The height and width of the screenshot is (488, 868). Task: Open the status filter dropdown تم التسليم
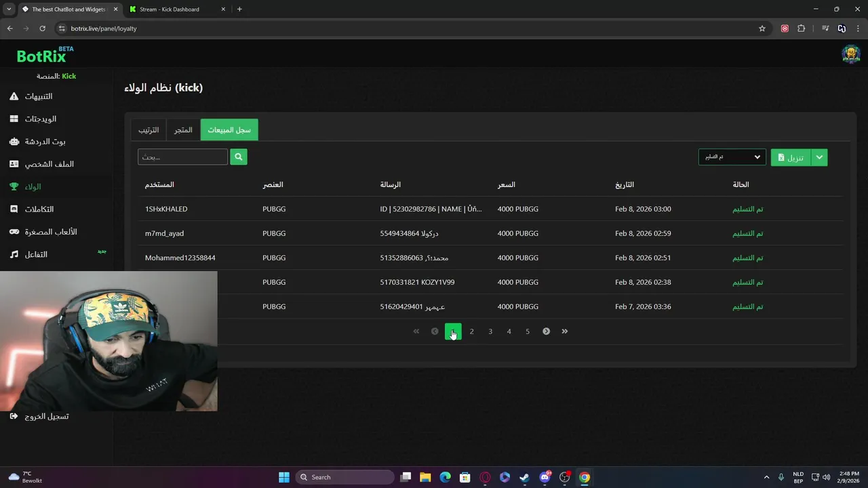point(732,157)
